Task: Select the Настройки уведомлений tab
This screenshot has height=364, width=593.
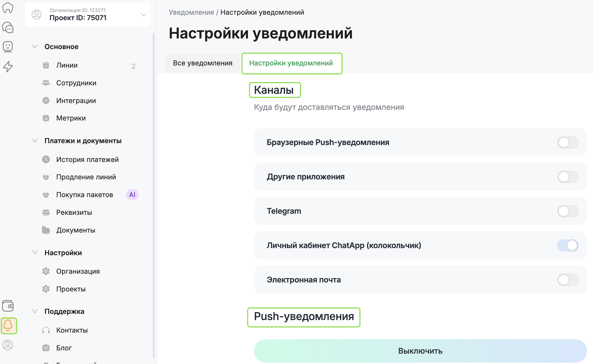Action: point(291,63)
